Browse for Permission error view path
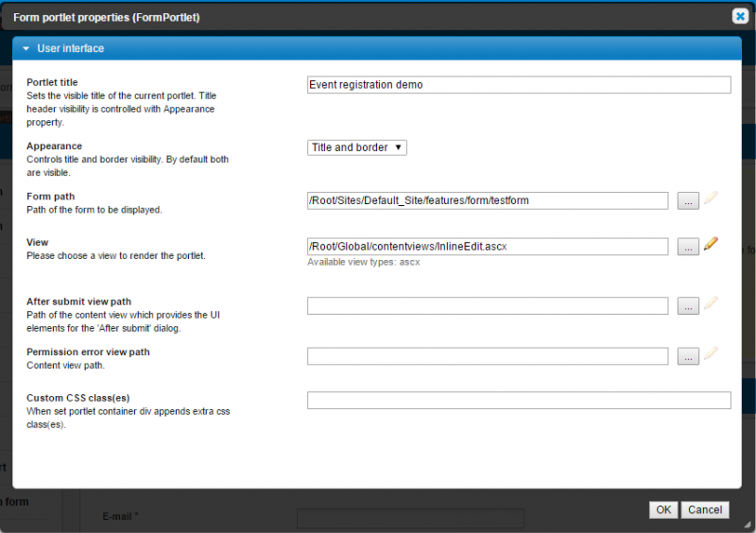 (x=688, y=356)
